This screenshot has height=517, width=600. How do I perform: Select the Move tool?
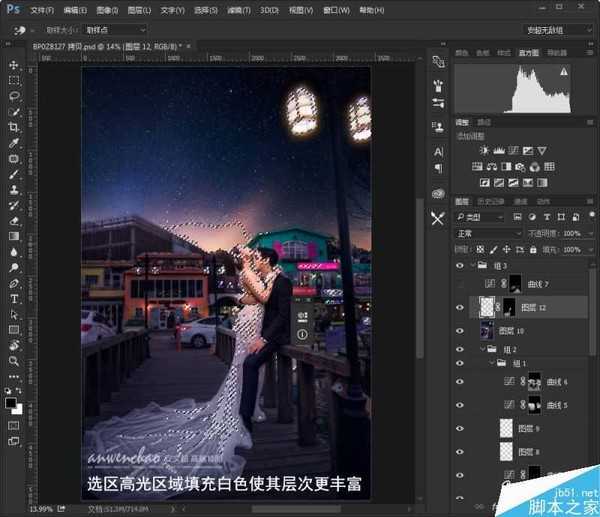click(x=14, y=65)
